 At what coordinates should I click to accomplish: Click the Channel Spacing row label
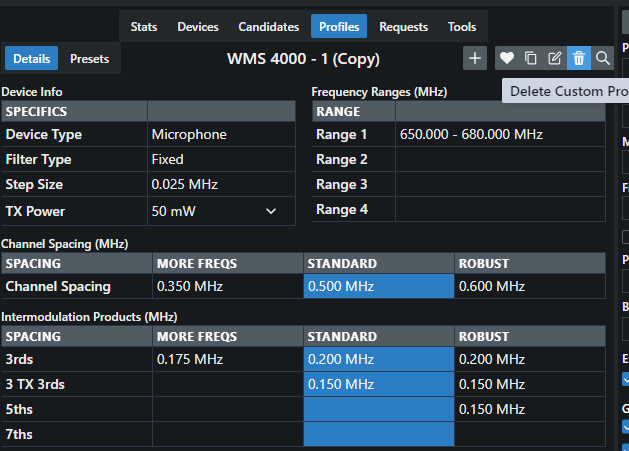pos(58,286)
